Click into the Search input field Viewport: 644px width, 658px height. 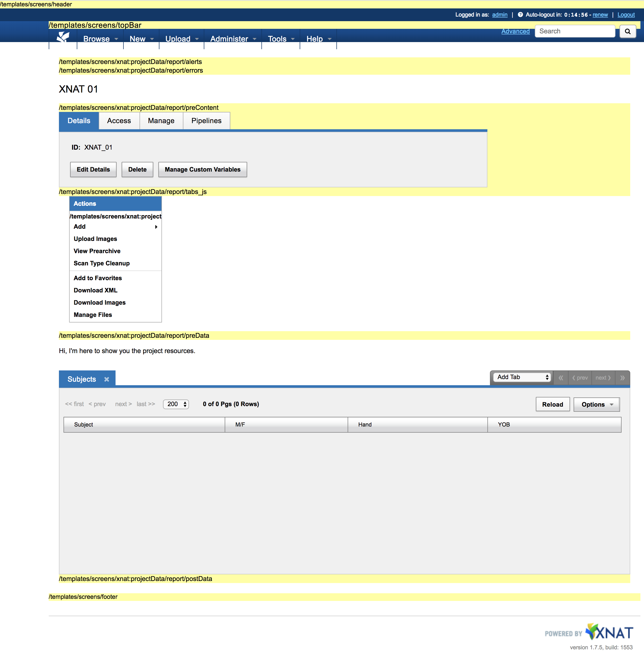(x=574, y=31)
